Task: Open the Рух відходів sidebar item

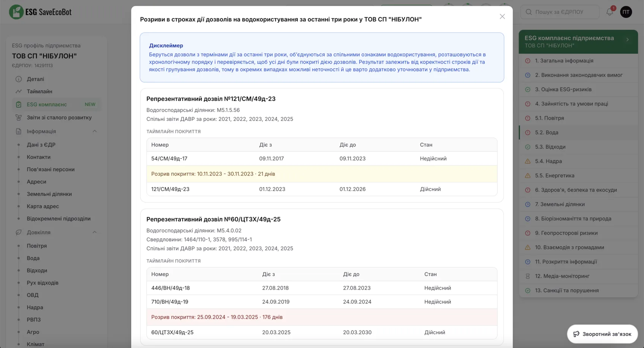Action: tap(42, 283)
